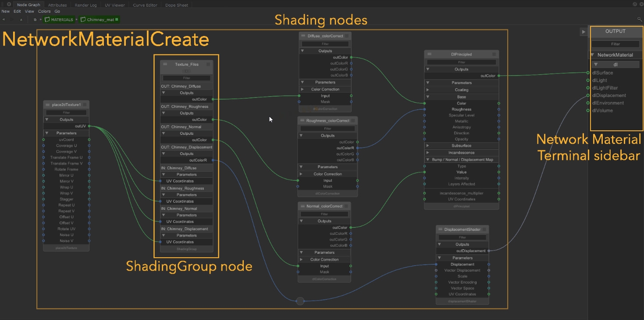Click the dot reroute node on displacement wire
The width and height of the screenshot is (644, 320).
[x=300, y=301]
